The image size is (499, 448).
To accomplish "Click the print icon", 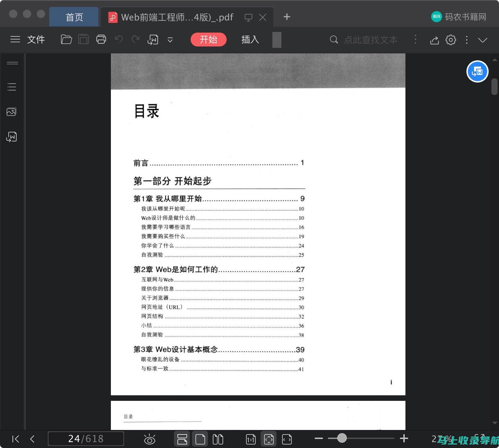I will pyautogui.click(x=101, y=40).
